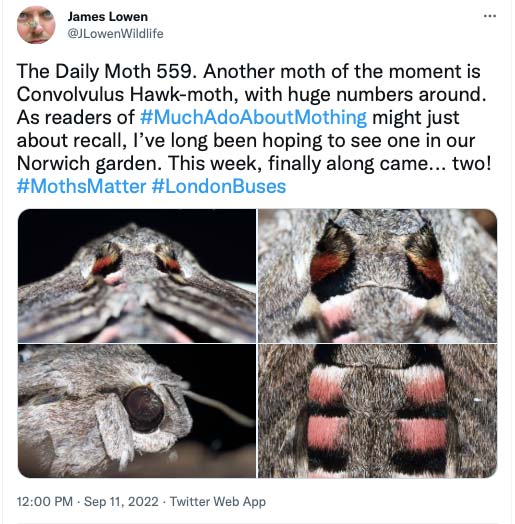Click the Twitter Web App source label
Viewport: 515px width, 524px height.
(218, 502)
